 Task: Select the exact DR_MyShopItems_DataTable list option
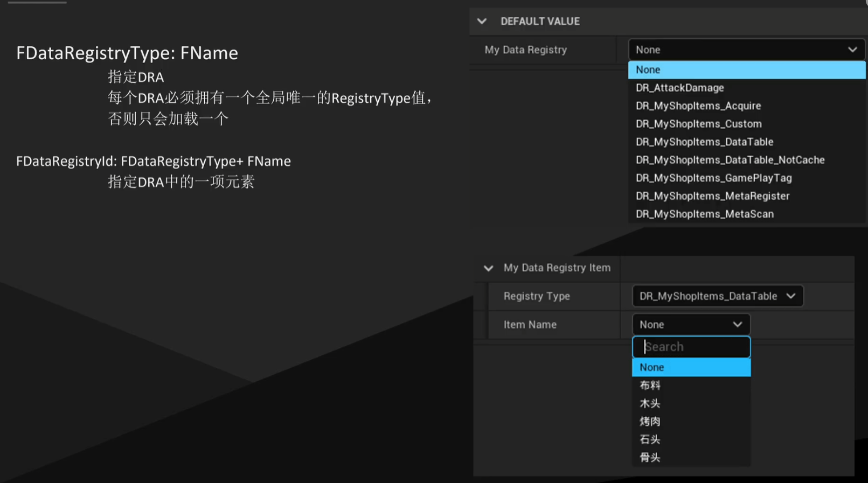tap(704, 142)
